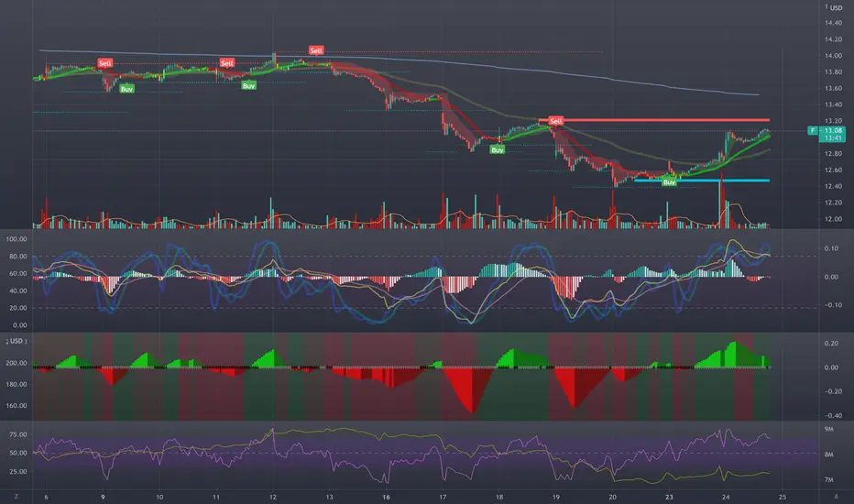Click the 13.20 price axis value
Screen dimensions: 854x504
pyautogui.click(x=833, y=121)
